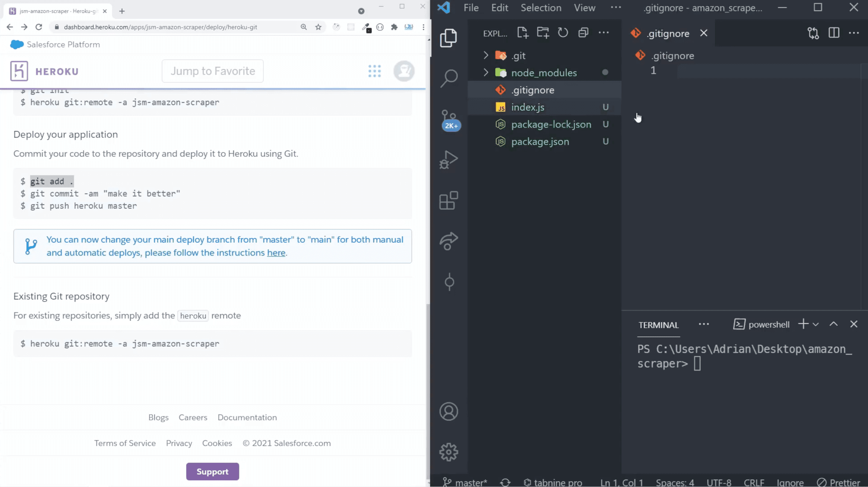Split the editor to the right
868x487 pixels.
(834, 33)
